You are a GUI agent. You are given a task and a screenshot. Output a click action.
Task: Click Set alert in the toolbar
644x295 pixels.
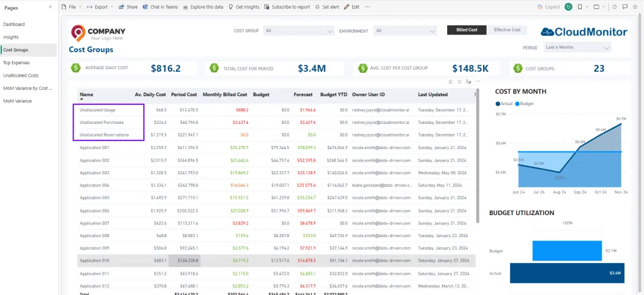point(327,7)
